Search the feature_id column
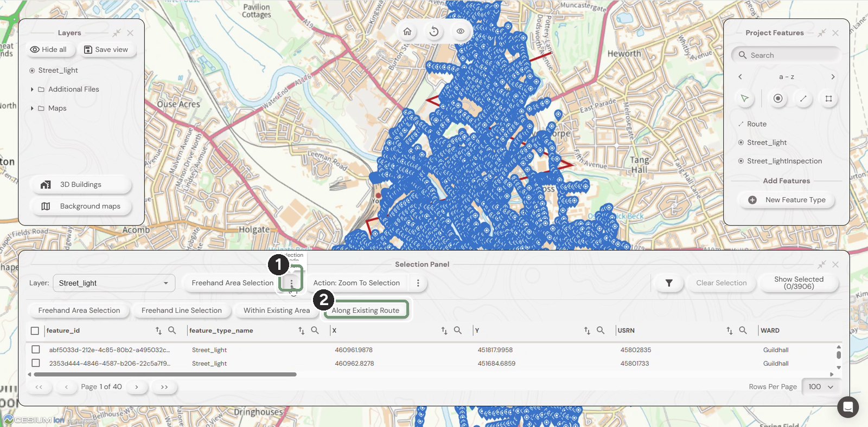 click(x=172, y=330)
